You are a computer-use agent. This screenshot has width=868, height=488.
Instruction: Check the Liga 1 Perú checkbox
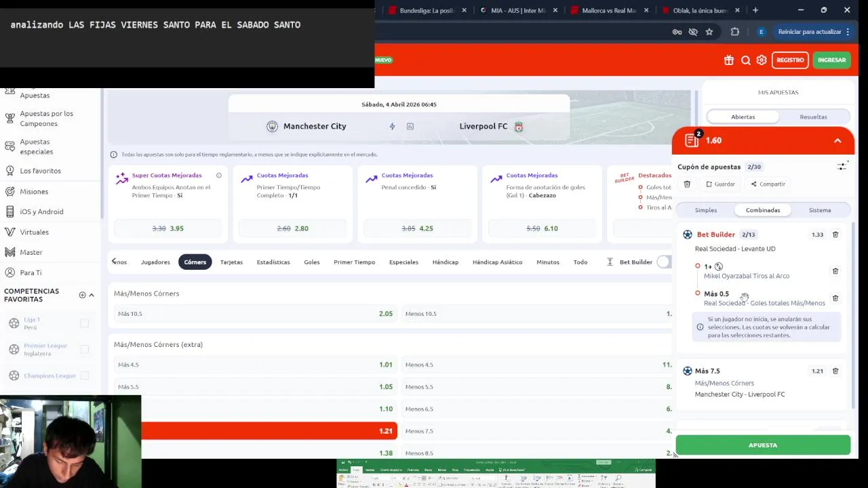tap(85, 323)
